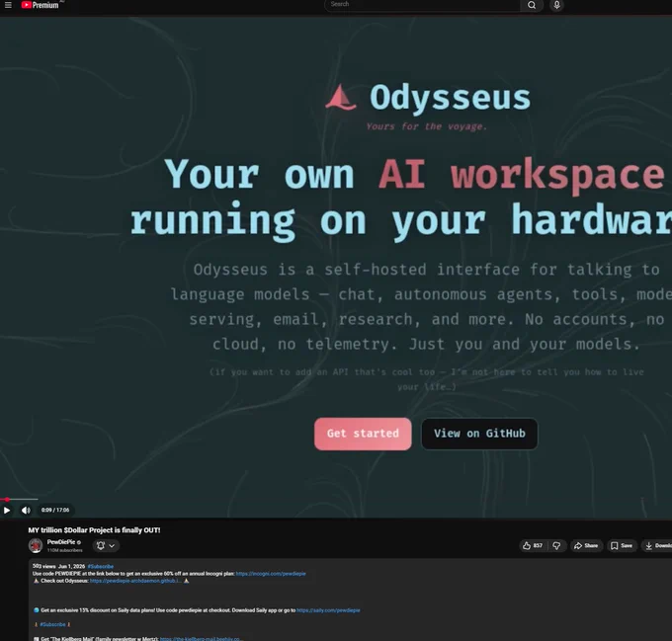The height and width of the screenshot is (641, 672).
Task: Click inside the YouTube search field
Action: coord(422,5)
